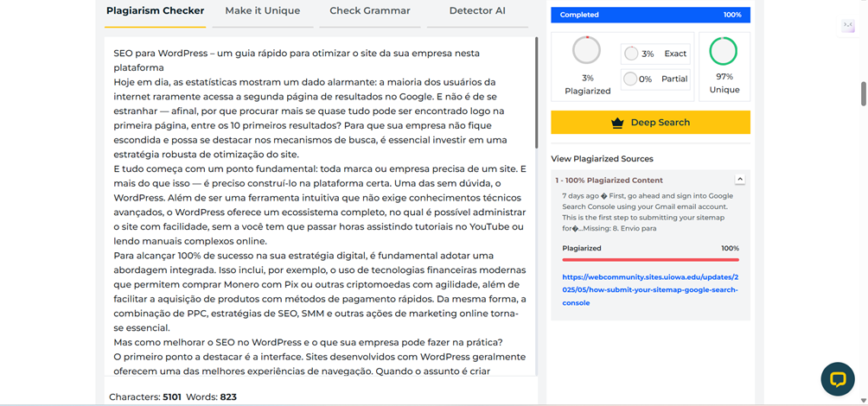Click the 'Partial' label
Screen dimensions: 868x406
click(x=674, y=79)
